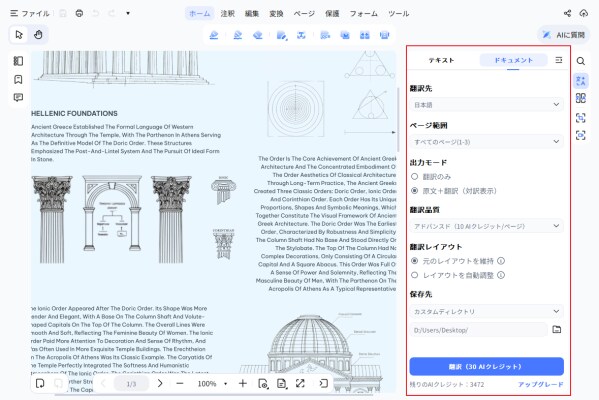
Task: Switch to the テキスト tab
Action: coord(441,60)
